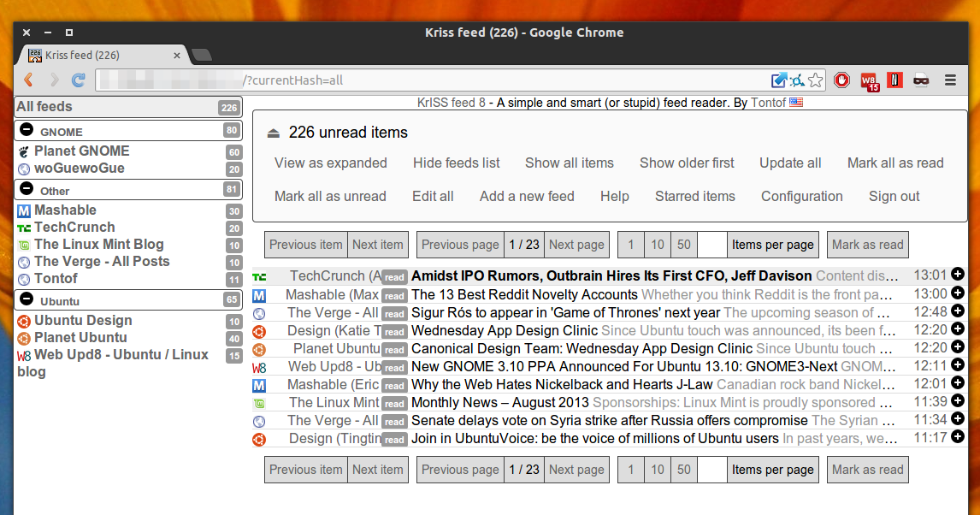Select the Kriss feed (226) browser tab
This screenshot has width=980, height=515.
[103, 55]
